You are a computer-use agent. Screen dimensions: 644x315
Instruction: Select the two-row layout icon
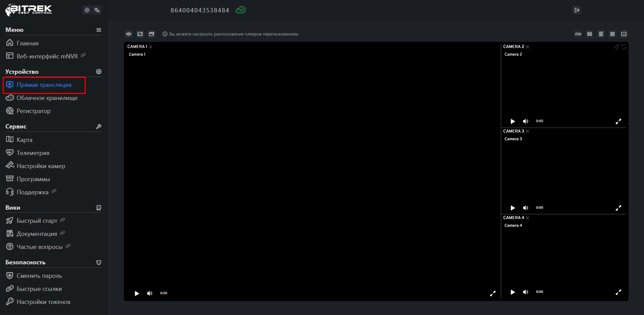[x=590, y=34]
